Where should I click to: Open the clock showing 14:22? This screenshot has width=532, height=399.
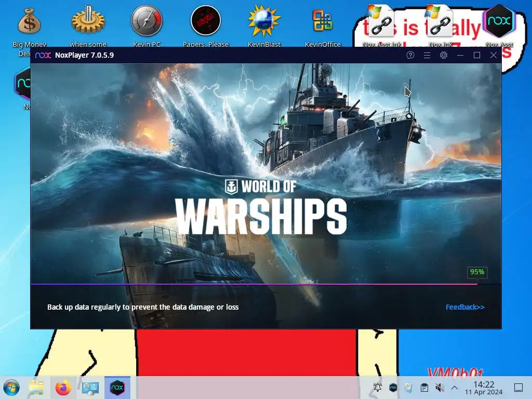coord(484,388)
